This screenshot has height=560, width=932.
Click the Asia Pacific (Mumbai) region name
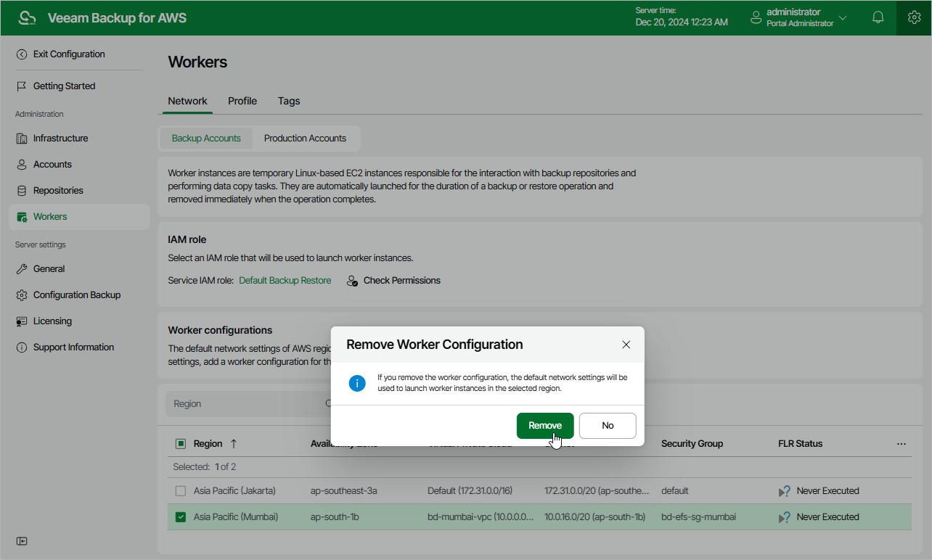click(236, 517)
